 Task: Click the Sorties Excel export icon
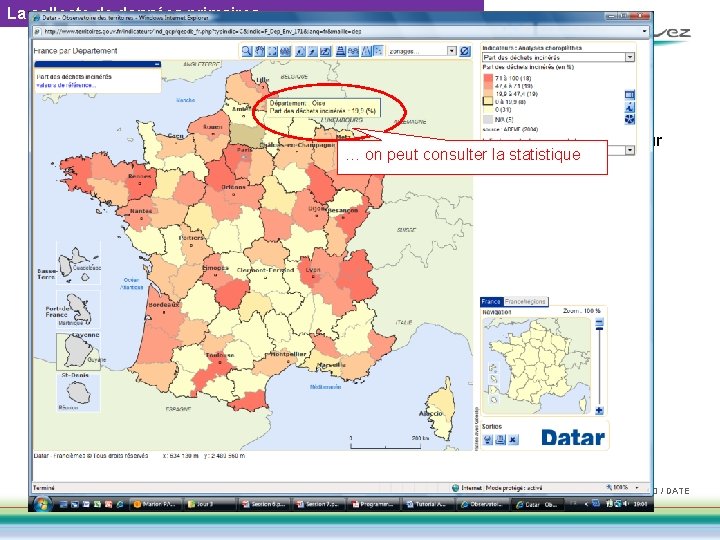pyautogui.click(x=513, y=439)
